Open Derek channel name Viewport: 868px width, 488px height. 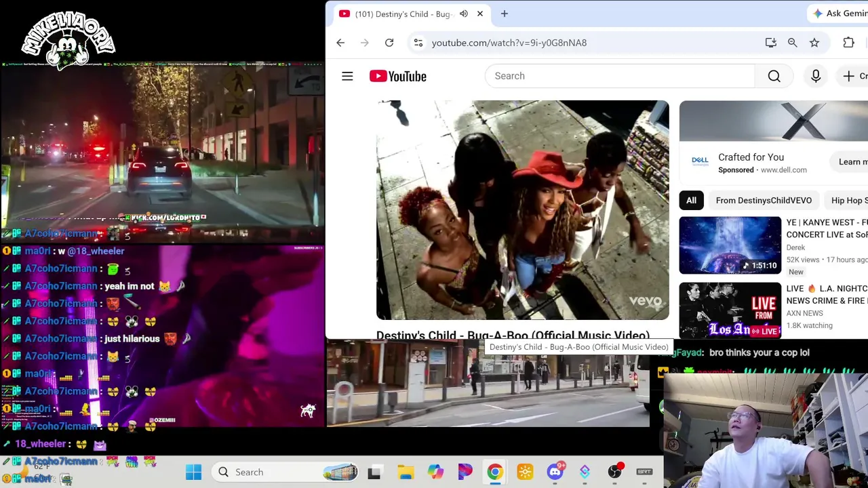point(796,247)
